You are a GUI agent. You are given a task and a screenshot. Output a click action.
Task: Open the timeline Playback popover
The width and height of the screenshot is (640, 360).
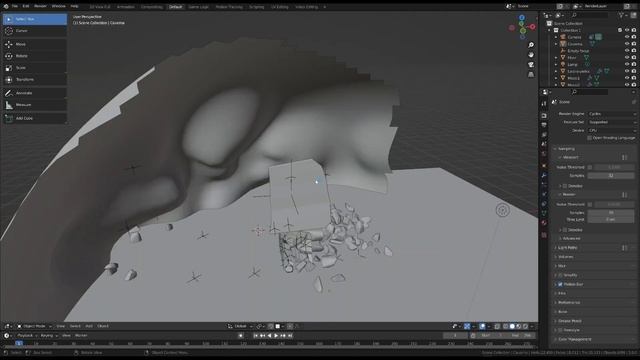coord(27,336)
